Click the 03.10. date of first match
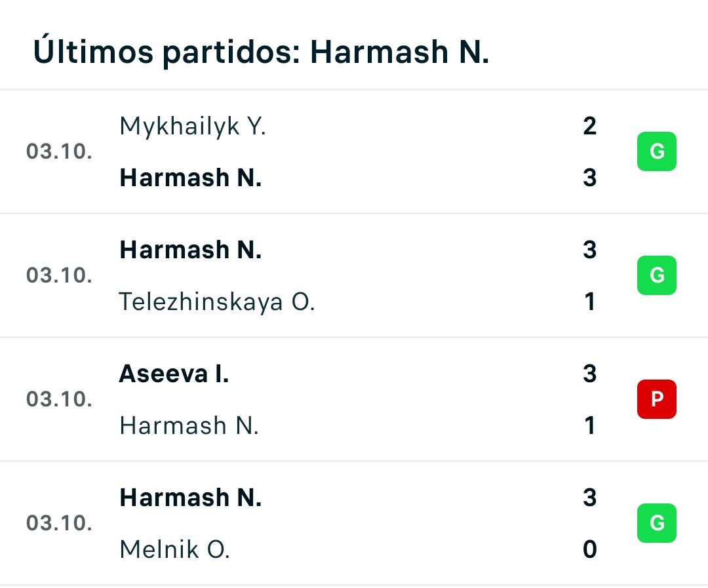 [59, 151]
